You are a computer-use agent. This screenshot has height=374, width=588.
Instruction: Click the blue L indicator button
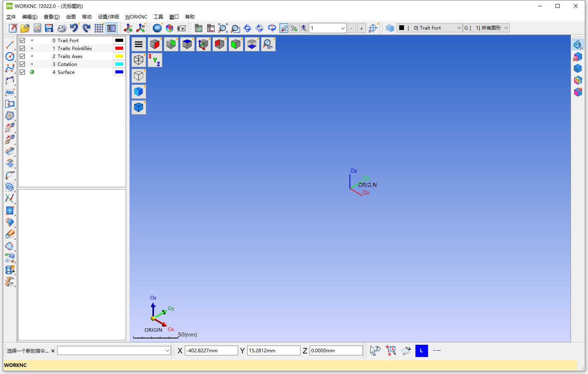(421, 351)
